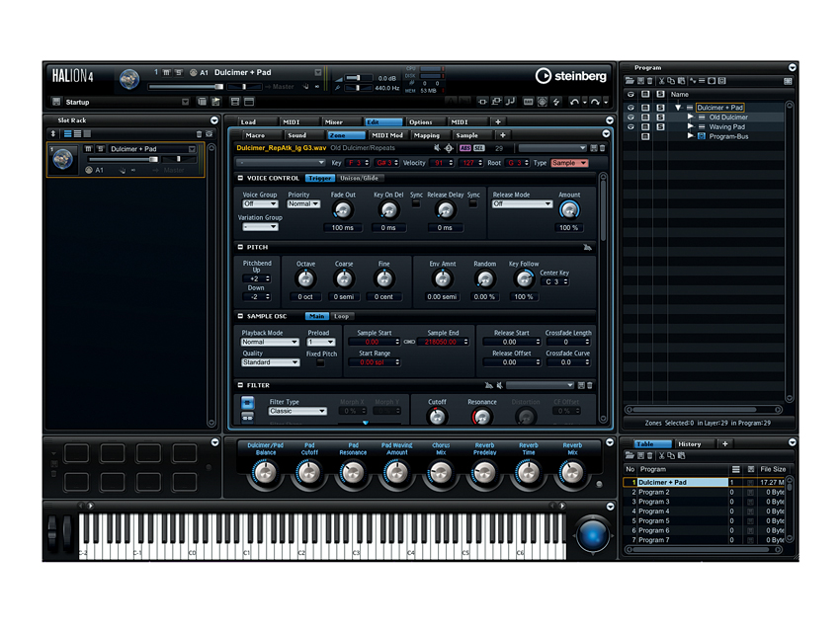Open Type Sample dropdown
840x630 pixels.
[x=569, y=163]
